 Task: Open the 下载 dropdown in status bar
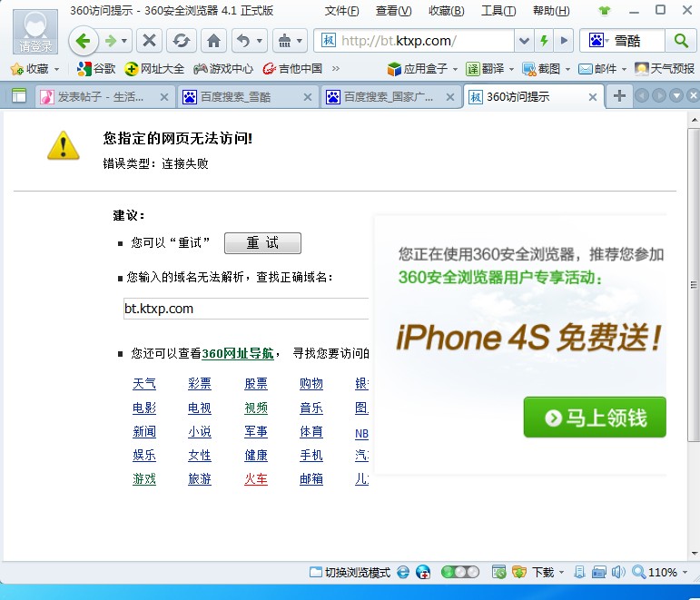[x=562, y=573]
